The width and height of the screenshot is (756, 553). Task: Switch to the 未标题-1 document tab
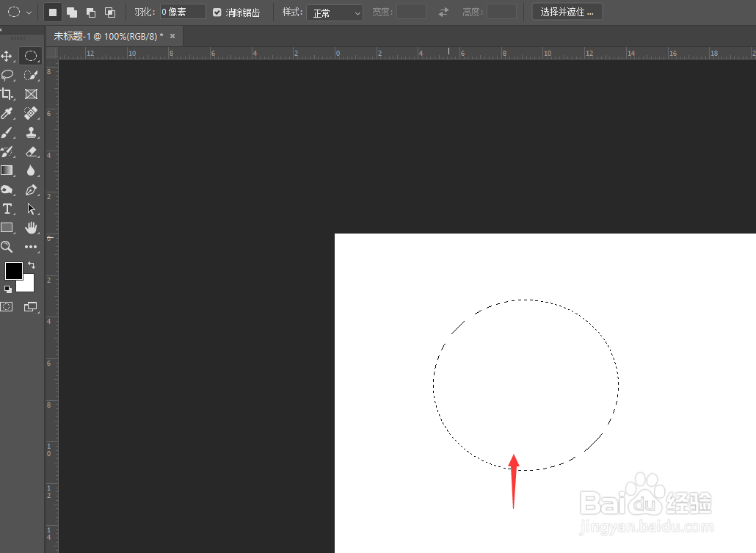pyautogui.click(x=108, y=36)
